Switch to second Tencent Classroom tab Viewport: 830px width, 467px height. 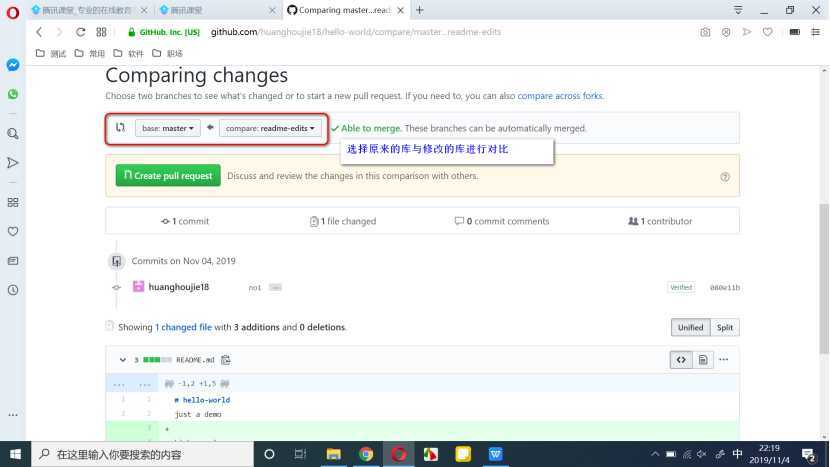point(218,10)
